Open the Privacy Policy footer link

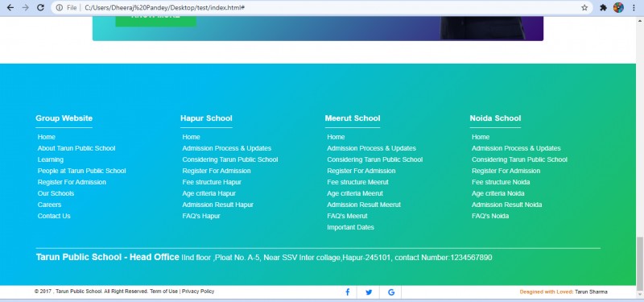(x=198, y=292)
